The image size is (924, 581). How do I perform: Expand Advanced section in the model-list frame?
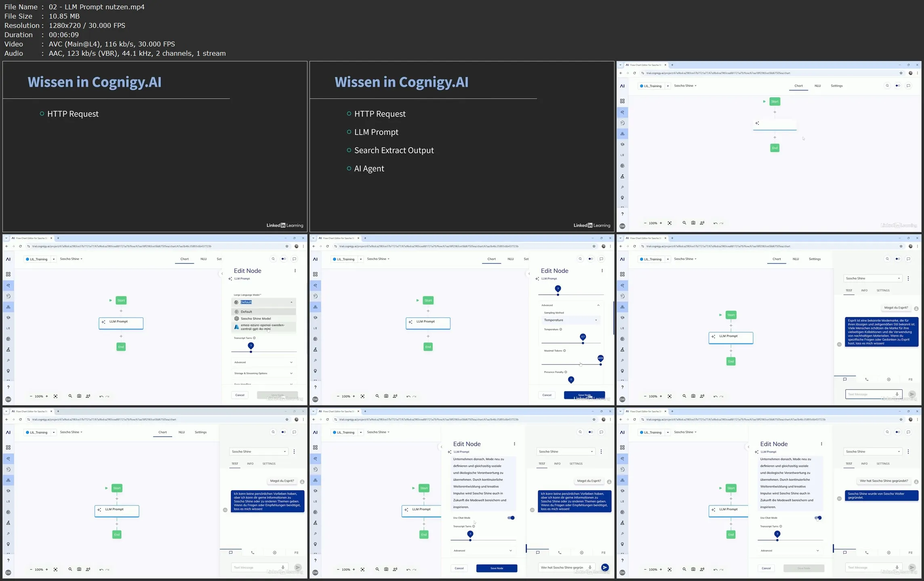[x=263, y=362]
